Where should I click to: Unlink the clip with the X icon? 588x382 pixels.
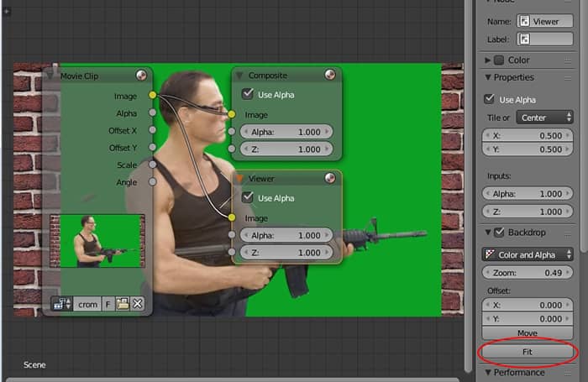click(137, 304)
